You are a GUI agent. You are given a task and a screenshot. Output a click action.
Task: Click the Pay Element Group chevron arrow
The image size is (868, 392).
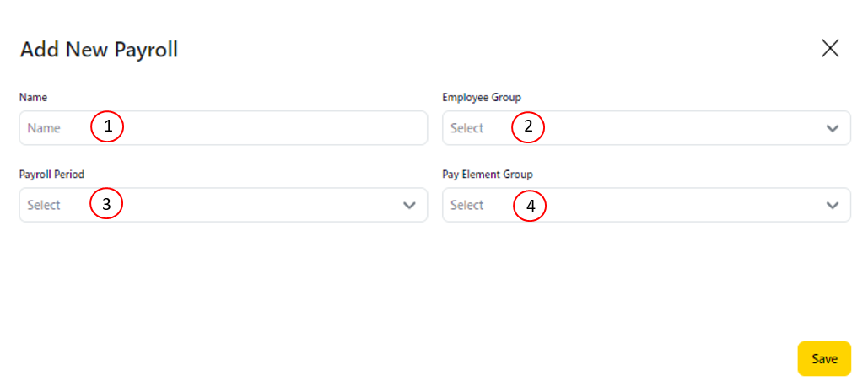tap(833, 205)
